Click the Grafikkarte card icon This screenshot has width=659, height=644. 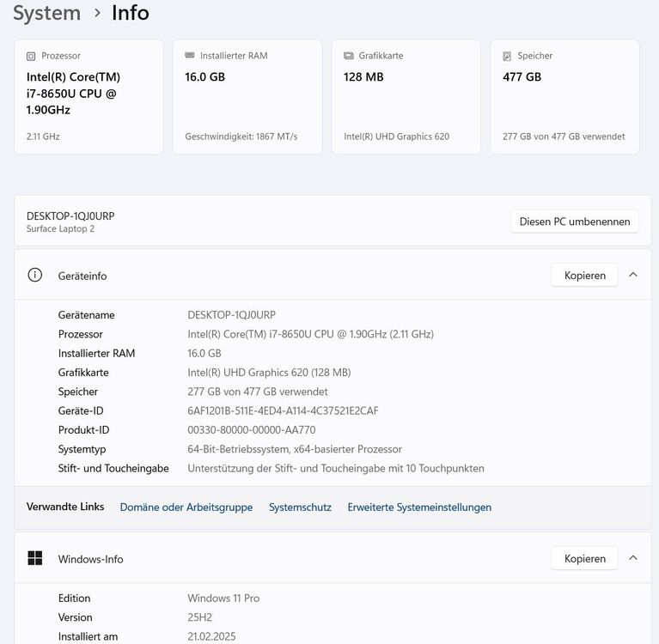(349, 56)
